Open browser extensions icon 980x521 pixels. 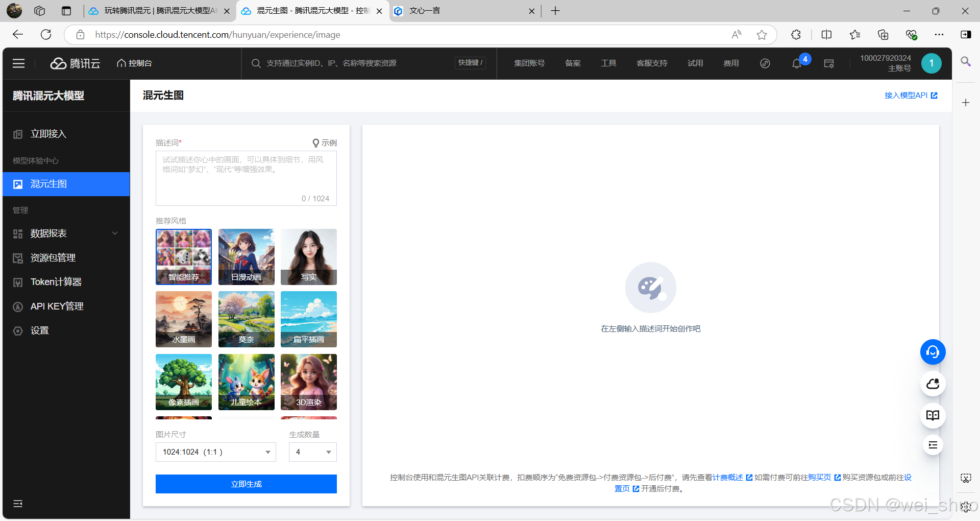point(796,35)
